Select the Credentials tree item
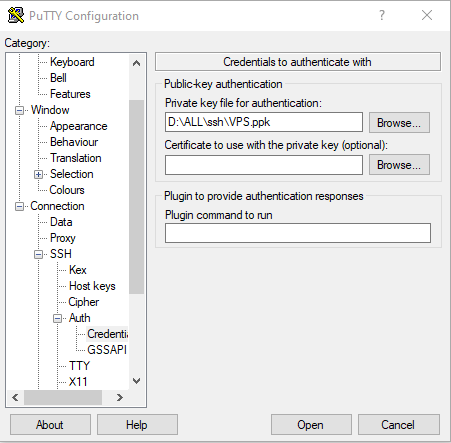The width and height of the screenshot is (451, 443). [107, 334]
